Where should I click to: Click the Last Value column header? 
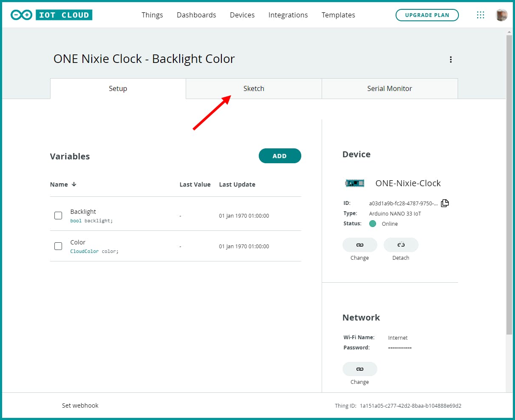195,184
